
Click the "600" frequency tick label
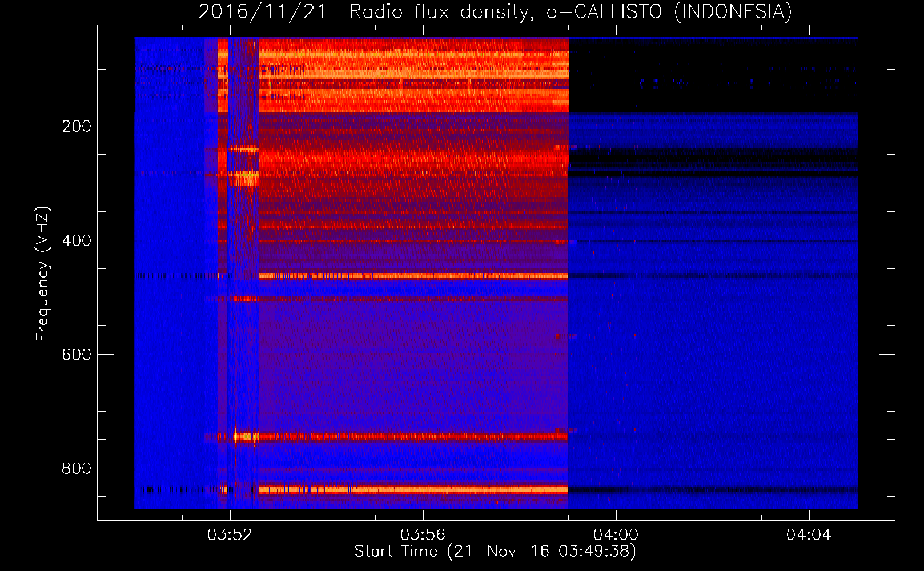click(77, 355)
